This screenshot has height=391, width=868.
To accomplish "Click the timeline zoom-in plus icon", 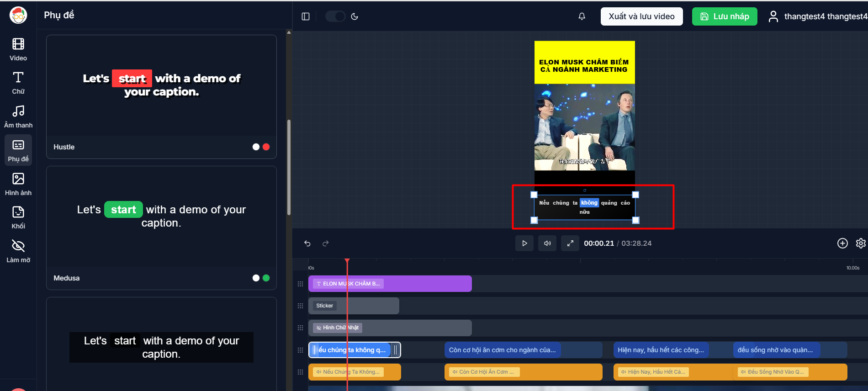I will click(842, 243).
